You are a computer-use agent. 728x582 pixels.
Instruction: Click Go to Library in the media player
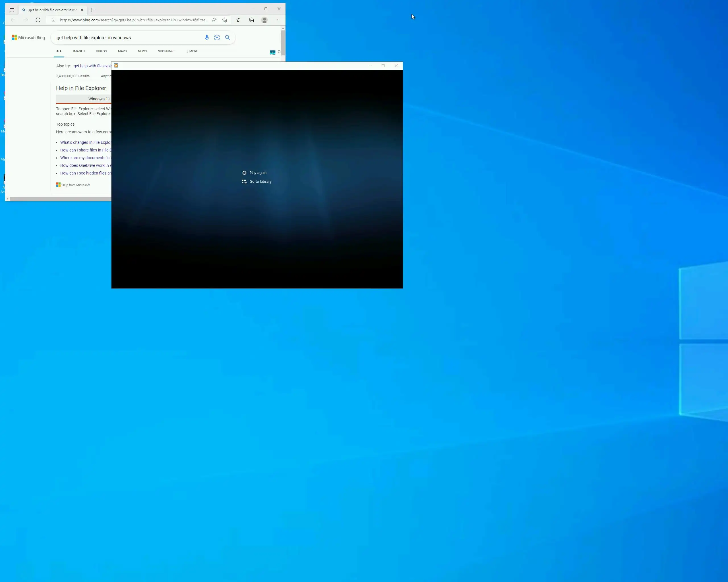[x=260, y=182]
